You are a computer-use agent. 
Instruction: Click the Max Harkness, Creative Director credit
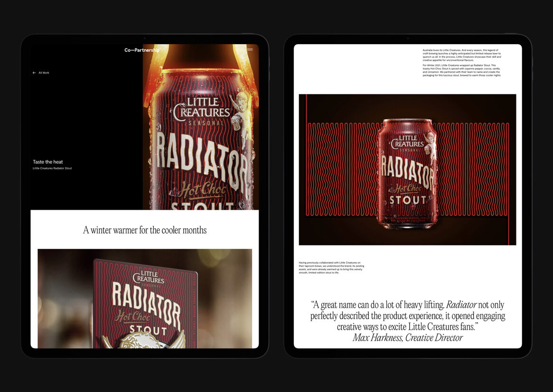[x=407, y=338]
